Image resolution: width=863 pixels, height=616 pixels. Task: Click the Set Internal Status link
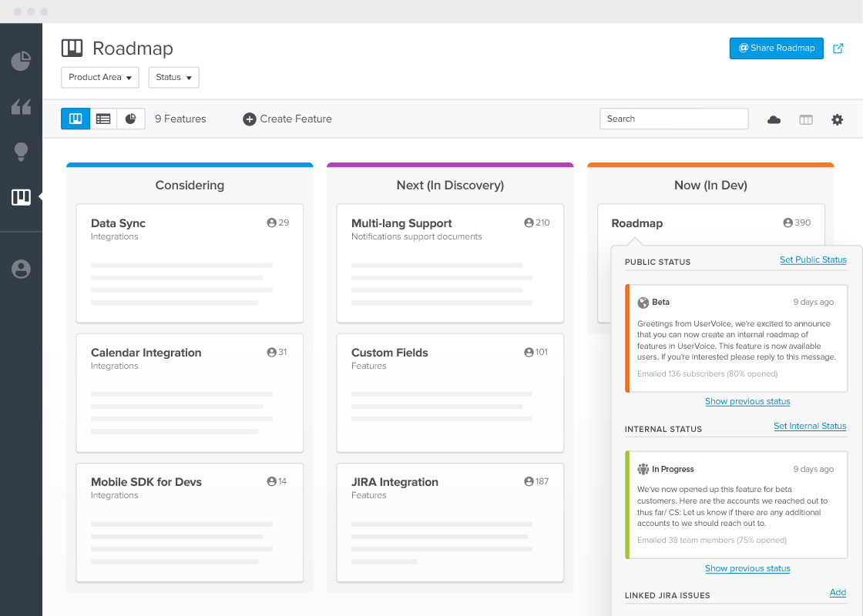(x=810, y=426)
